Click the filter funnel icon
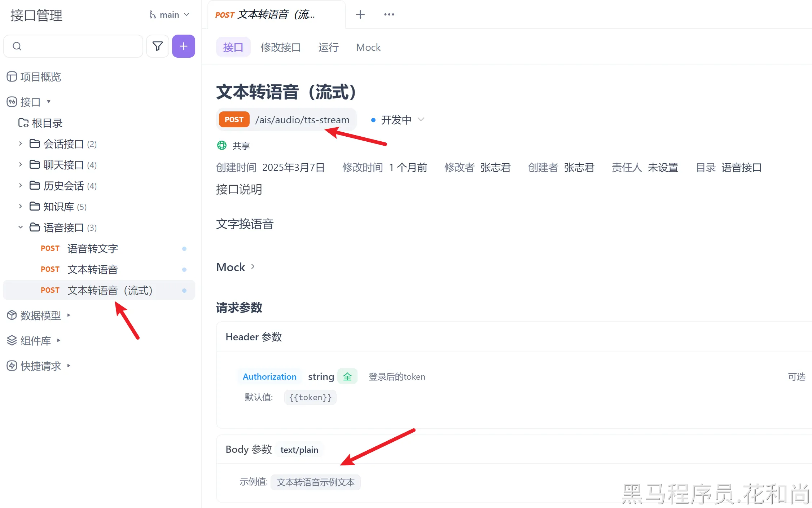This screenshot has height=508, width=812. 157,46
